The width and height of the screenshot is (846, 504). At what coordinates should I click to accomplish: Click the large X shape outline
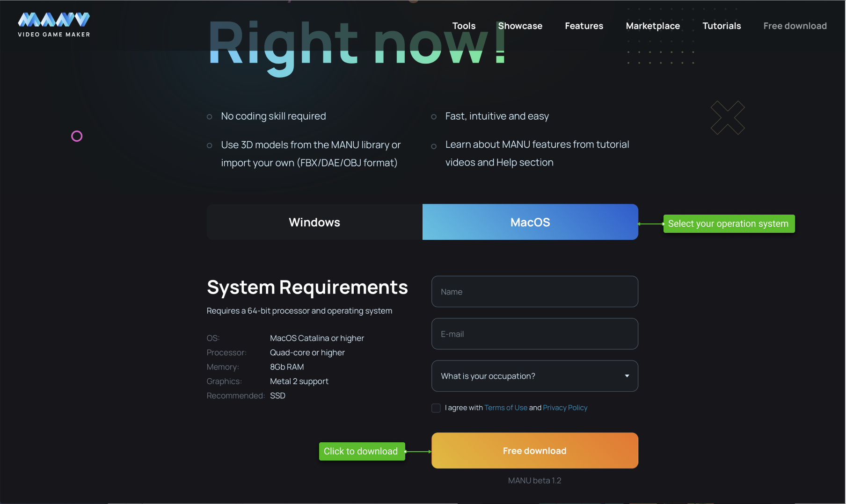point(727,118)
